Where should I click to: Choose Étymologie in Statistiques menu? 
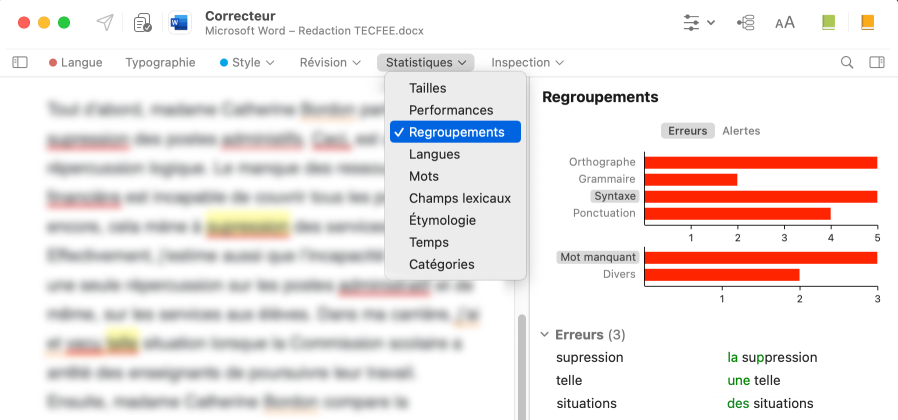(x=442, y=220)
